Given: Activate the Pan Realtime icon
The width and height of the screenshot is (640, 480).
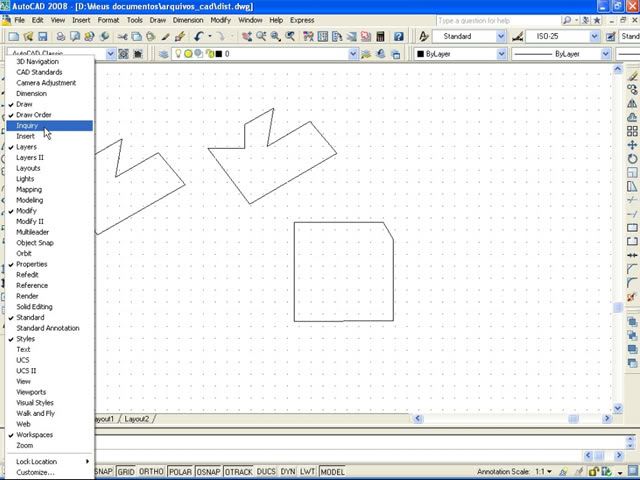Looking at the screenshot, I should 247,37.
